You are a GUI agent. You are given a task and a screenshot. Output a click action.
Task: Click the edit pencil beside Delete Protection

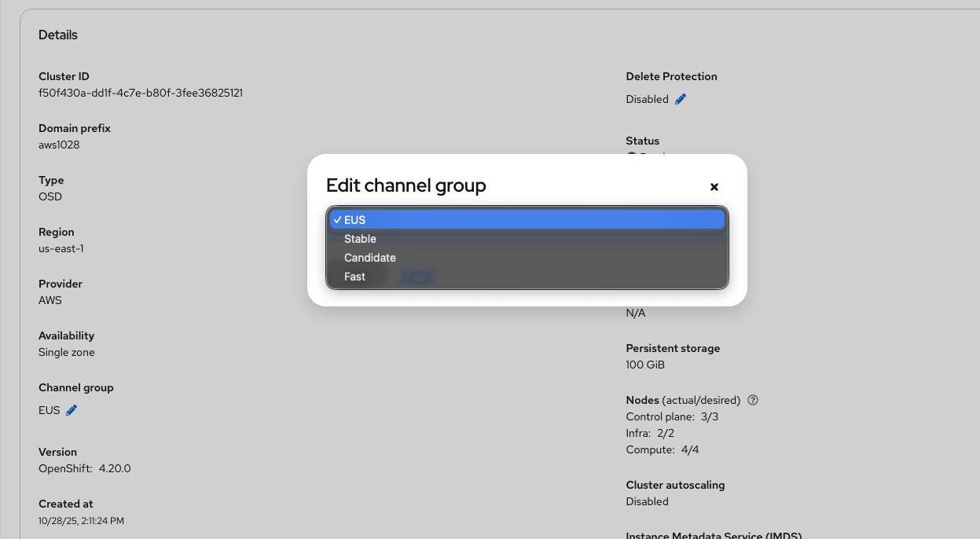coord(681,99)
